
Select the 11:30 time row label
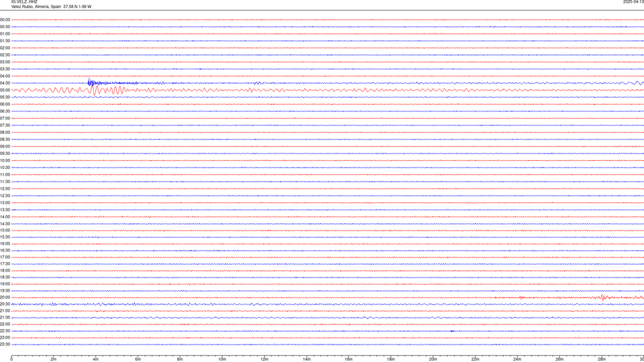(5, 182)
